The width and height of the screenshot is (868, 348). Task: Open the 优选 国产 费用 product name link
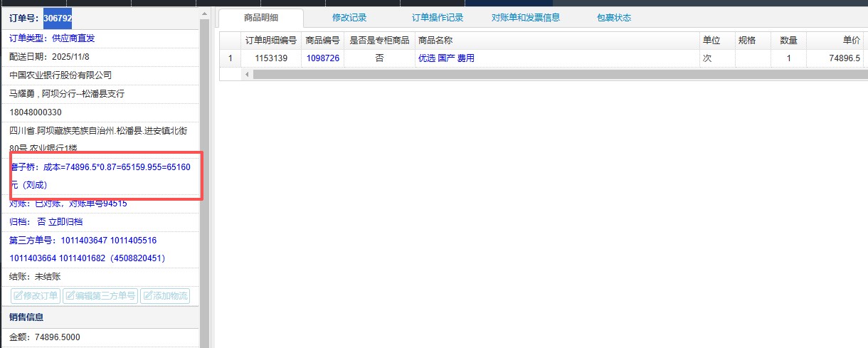446,58
